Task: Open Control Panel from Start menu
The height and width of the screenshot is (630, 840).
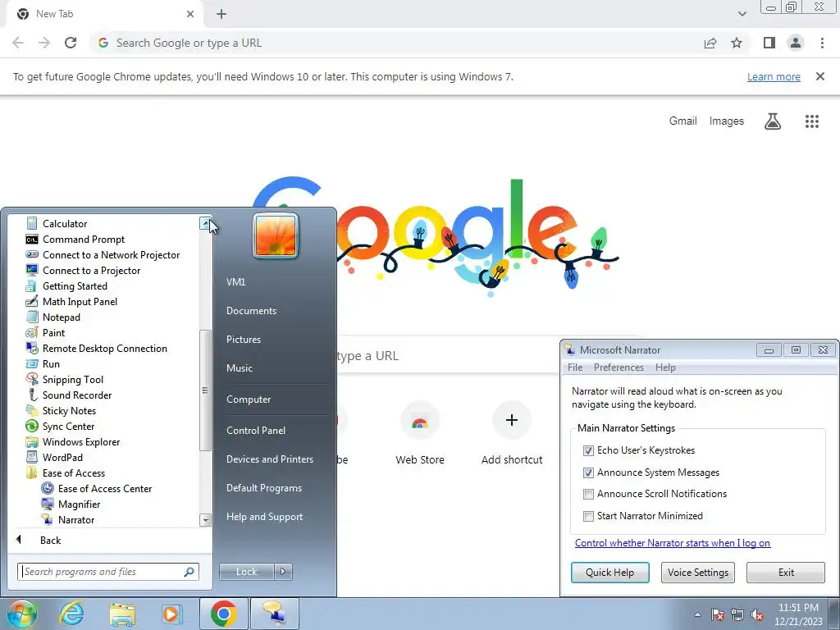Action: click(256, 430)
